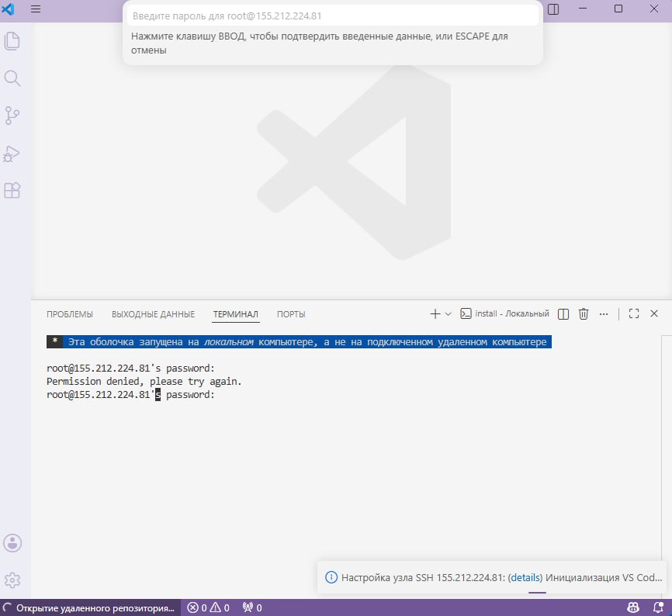Click the forwarded ports status bar item

pyautogui.click(x=252, y=608)
